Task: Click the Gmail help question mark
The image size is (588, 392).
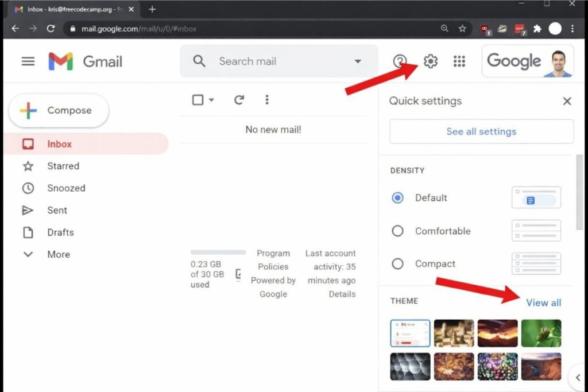Action: tap(400, 61)
